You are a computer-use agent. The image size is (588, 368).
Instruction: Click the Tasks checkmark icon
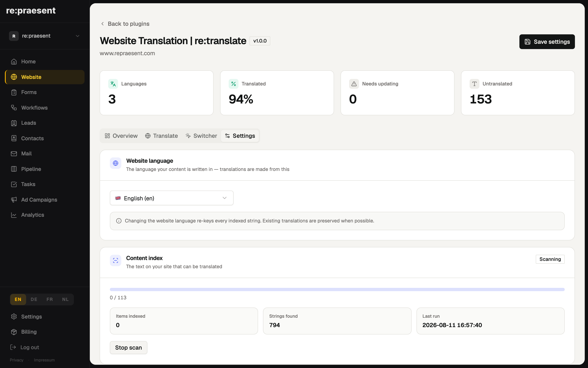[14, 184]
